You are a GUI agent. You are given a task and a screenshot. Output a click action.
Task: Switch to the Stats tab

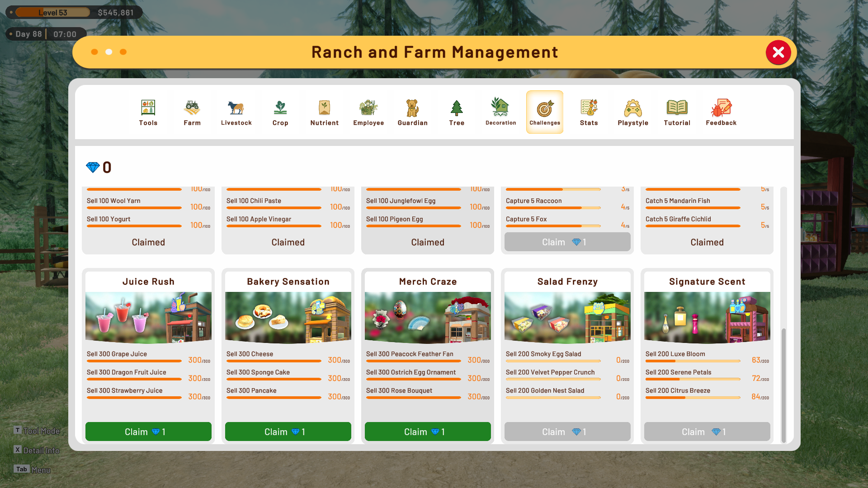[x=589, y=112]
